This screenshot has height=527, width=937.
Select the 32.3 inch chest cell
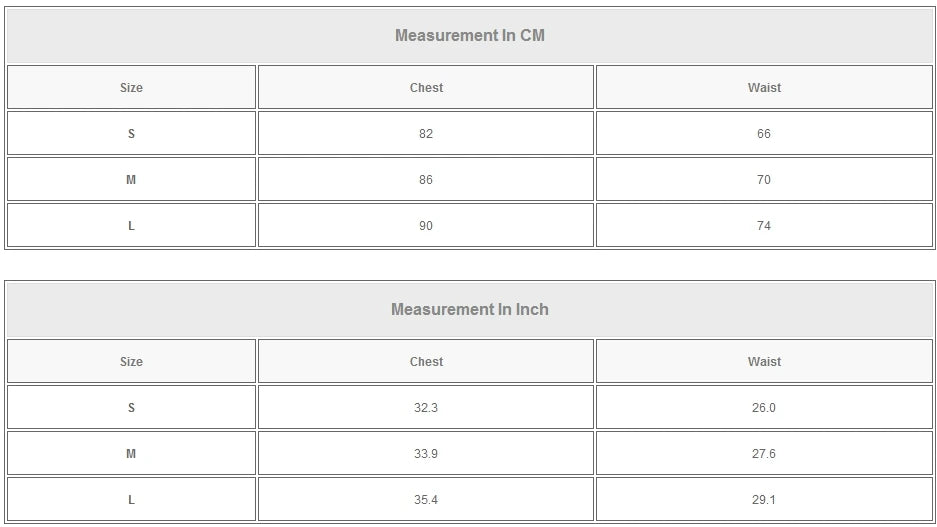point(426,408)
